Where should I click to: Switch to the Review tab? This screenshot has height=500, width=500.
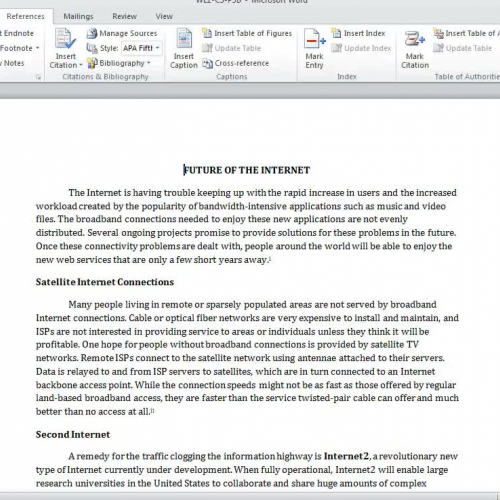pos(124,16)
